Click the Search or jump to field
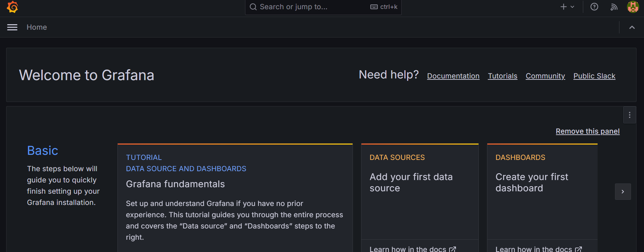Image resolution: width=644 pixels, height=252 pixels. click(x=323, y=7)
